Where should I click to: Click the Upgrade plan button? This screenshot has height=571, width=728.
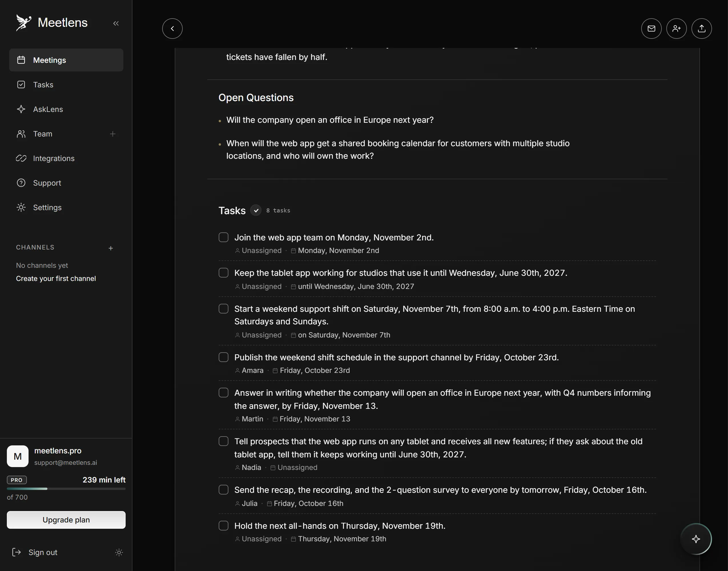tap(66, 520)
